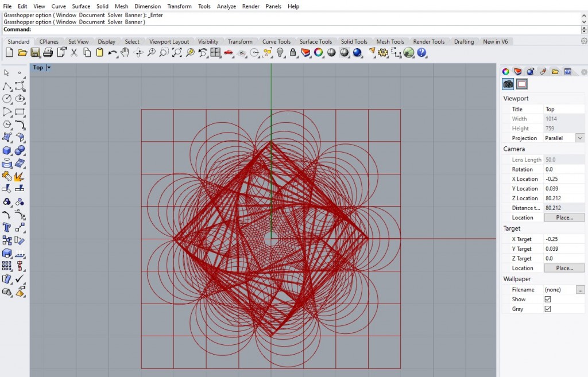Click the Print icon in the toolbar

click(x=48, y=53)
